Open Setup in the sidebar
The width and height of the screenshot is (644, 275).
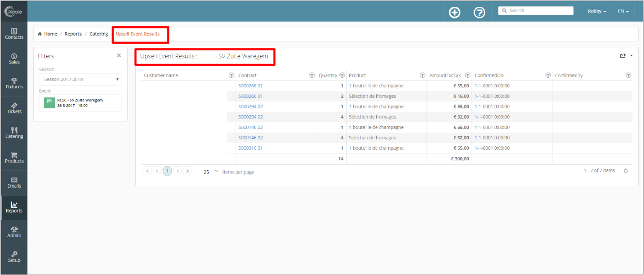coord(14,257)
